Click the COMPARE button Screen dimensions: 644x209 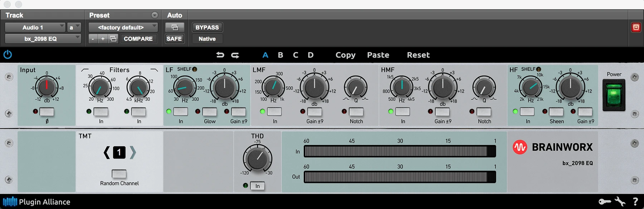click(138, 39)
